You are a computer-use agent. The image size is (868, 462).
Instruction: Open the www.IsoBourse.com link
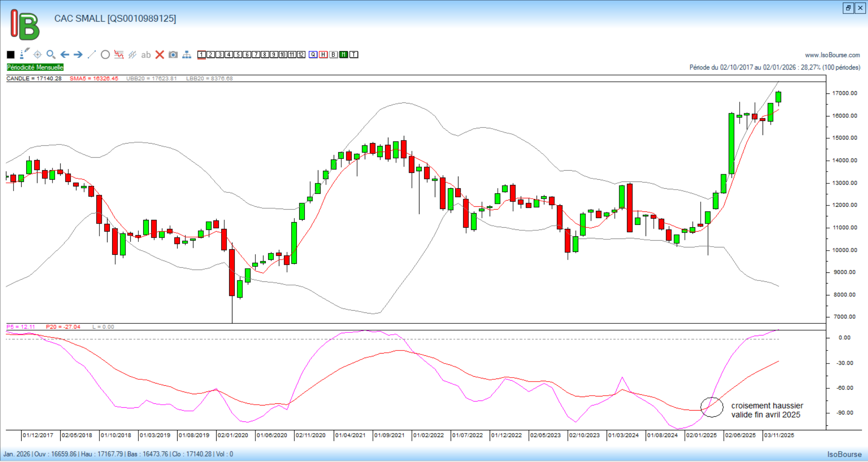pyautogui.click(x=832, y=55)
